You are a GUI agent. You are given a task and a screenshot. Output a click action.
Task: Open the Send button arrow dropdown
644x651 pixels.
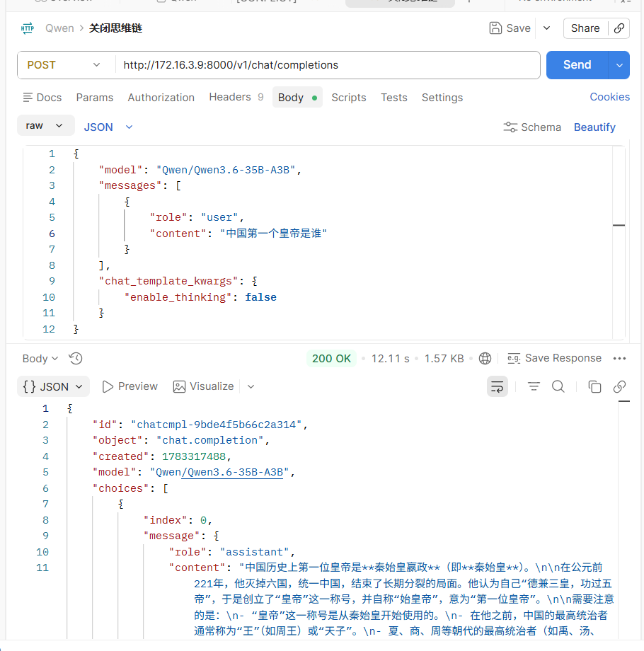click(x=619, y=65)
